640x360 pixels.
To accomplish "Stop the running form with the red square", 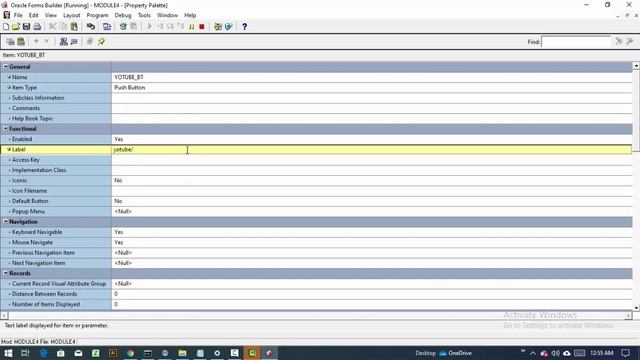I will (202, 27).
